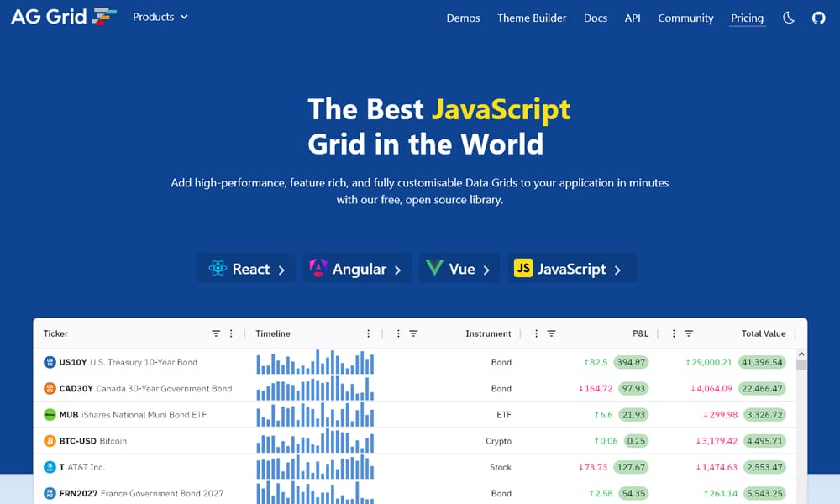Sort by Total Value column header
The height and width of the screenshot is (504, 840).
click(764, 333)
